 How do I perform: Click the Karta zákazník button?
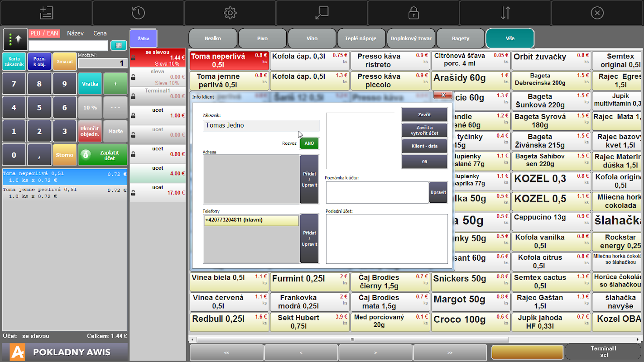(x=14, y=62)
